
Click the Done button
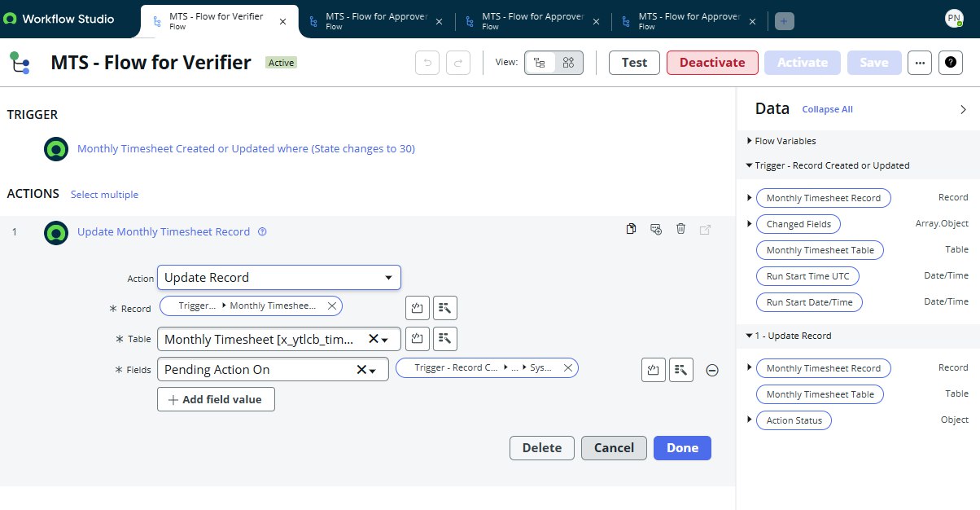pyautogui.click(x=681, y=448)
